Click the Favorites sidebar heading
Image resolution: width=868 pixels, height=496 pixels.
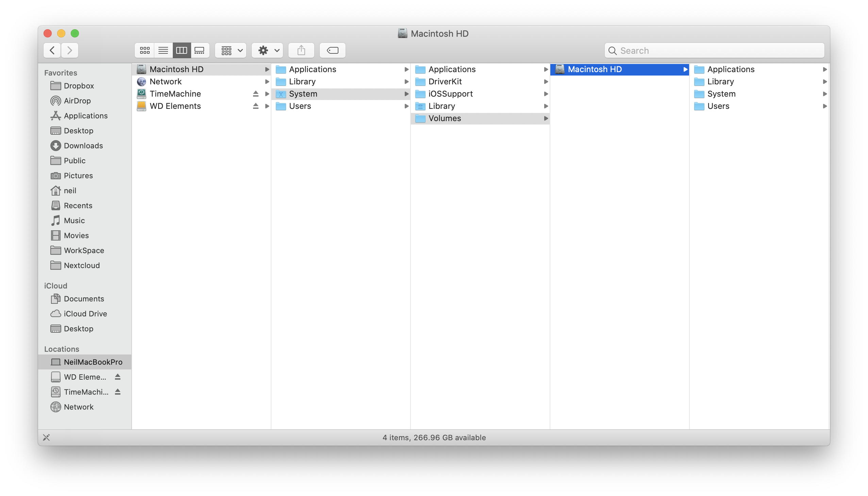click(61, 72)
